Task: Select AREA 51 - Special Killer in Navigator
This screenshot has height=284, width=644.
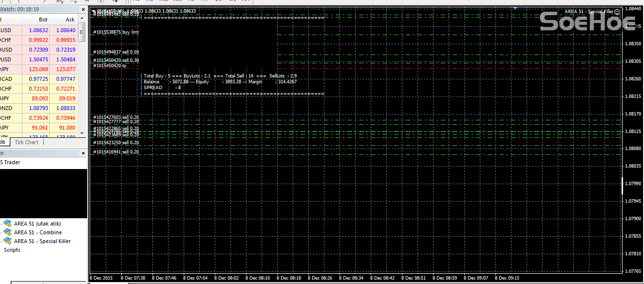Action: pos(42,241)
